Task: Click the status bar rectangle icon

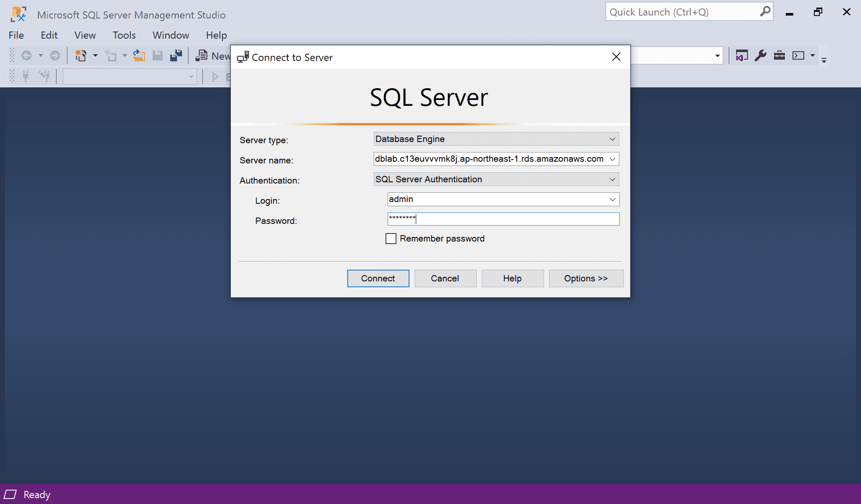Action: coord(11,494)
